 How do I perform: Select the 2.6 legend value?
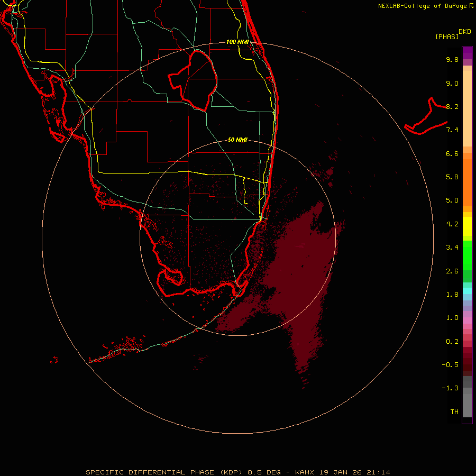coord(452,271)
